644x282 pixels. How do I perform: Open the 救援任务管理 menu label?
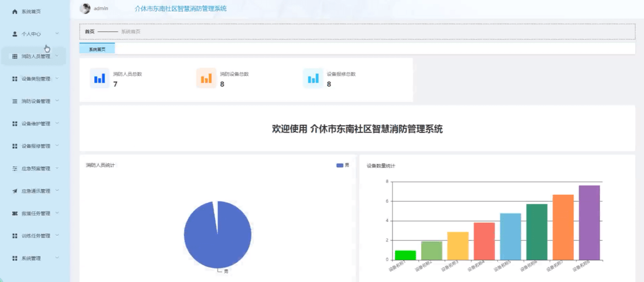36,213
